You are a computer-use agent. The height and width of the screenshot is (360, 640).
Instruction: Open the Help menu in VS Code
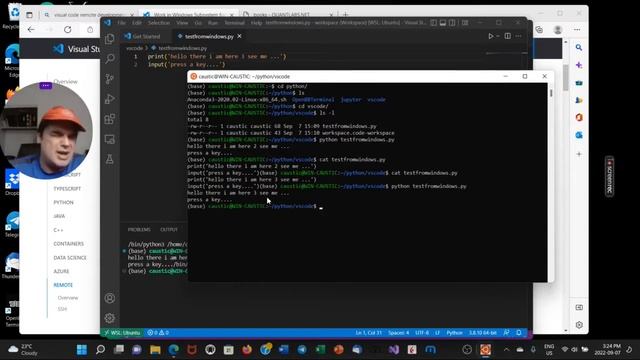point(256,23)
